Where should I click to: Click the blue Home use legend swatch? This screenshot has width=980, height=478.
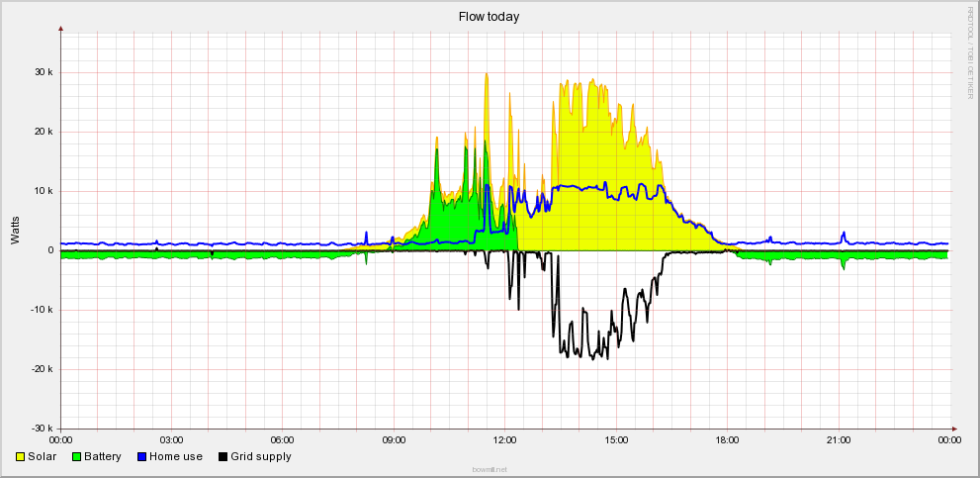[x=142, y=457]
